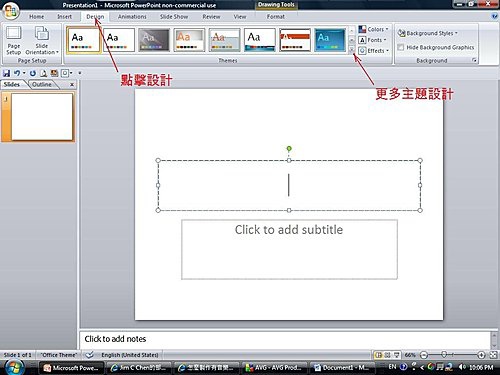This screenshot has height=375, width=500.
Task: Open Background Styles dropdown
Action: [x=428, y=33]
